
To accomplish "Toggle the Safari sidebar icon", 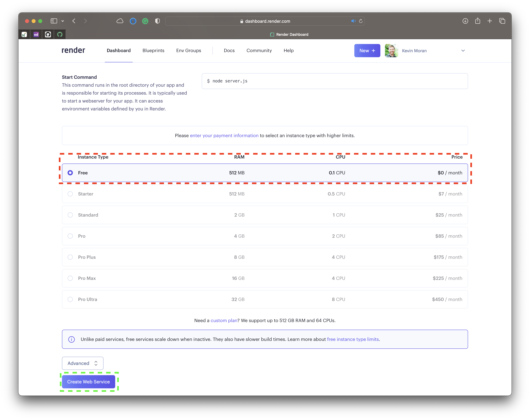I will tap(54, 21).
